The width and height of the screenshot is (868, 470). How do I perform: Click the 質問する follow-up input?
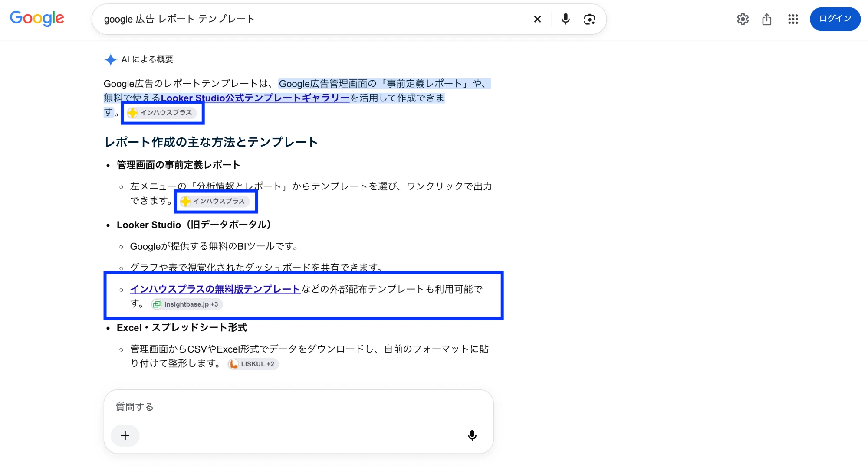pyautogui.click(x=299, y=407)
